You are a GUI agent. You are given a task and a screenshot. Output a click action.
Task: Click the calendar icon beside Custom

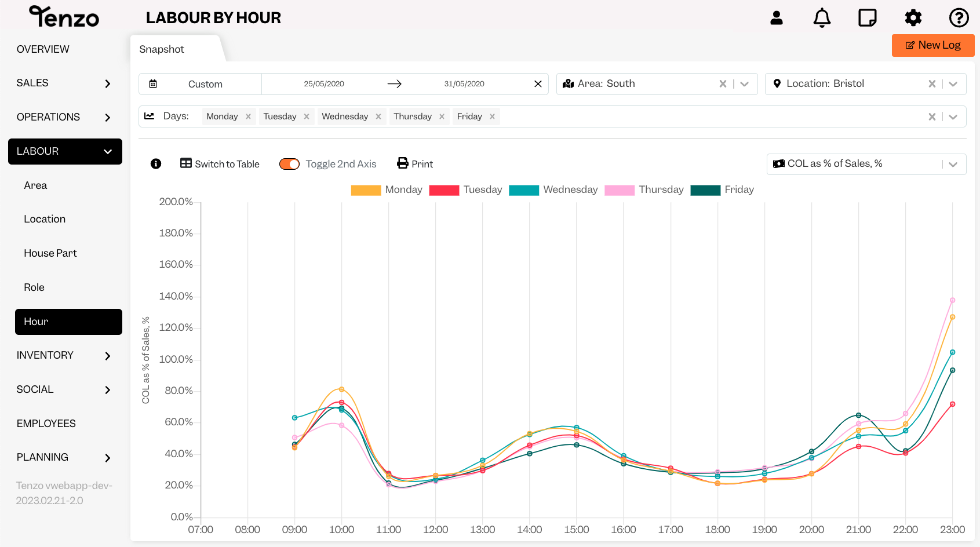(153, 84)
